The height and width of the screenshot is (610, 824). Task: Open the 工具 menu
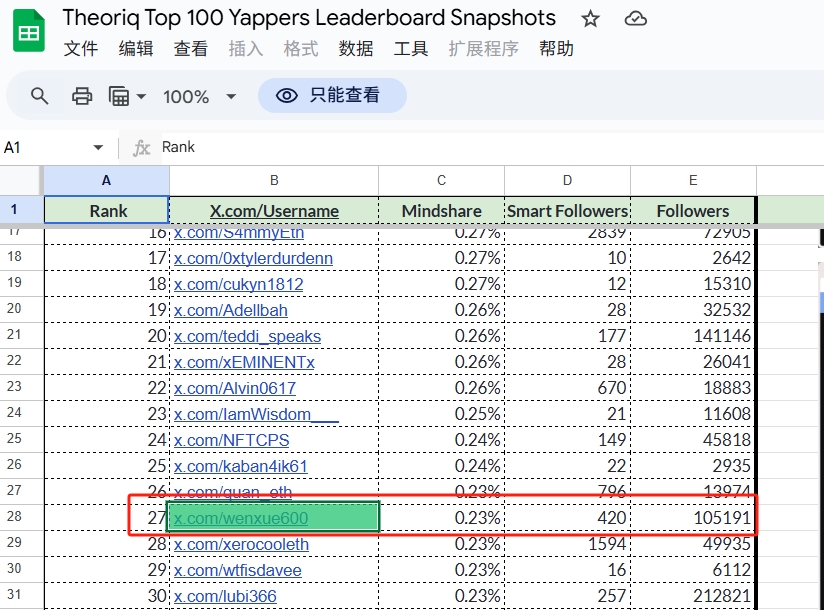click(x=410, y=48)
